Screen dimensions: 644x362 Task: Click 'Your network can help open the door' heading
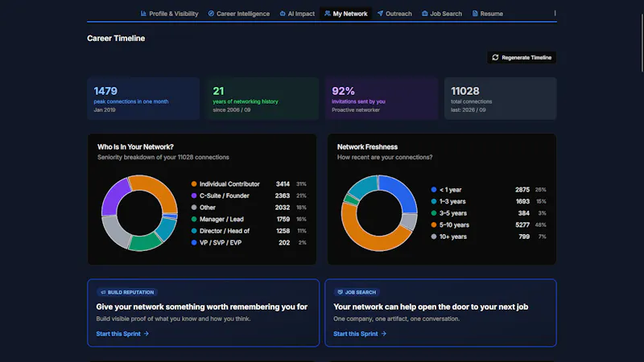point(431,306)
